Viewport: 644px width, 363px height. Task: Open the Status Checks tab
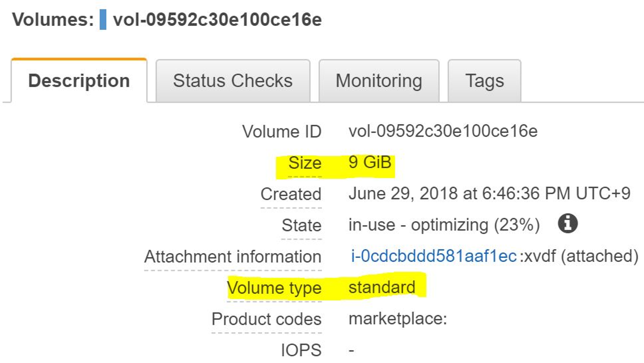[x=233, y=81]
